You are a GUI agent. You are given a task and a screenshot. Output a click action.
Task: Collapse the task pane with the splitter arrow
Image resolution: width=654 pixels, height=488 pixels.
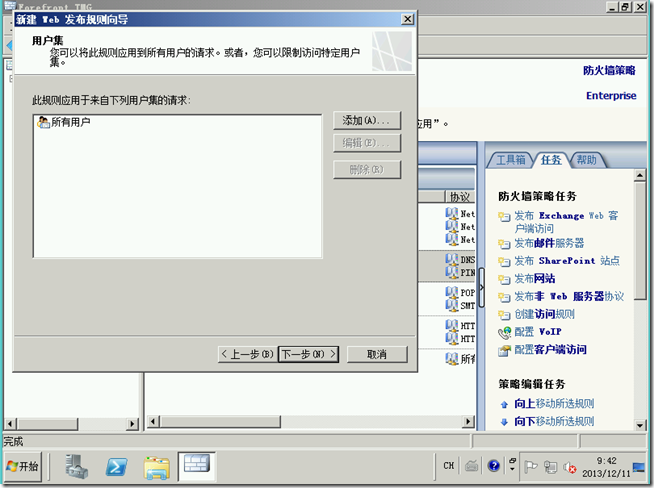(x=481, y=287)
